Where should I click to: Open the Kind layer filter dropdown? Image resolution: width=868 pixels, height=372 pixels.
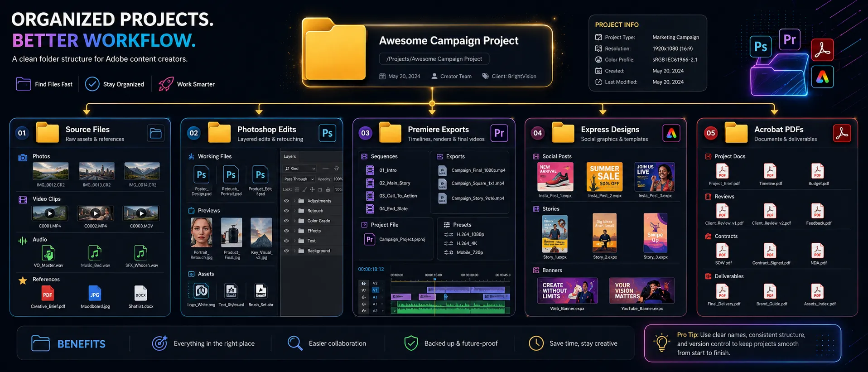click(x=299, y=169)
